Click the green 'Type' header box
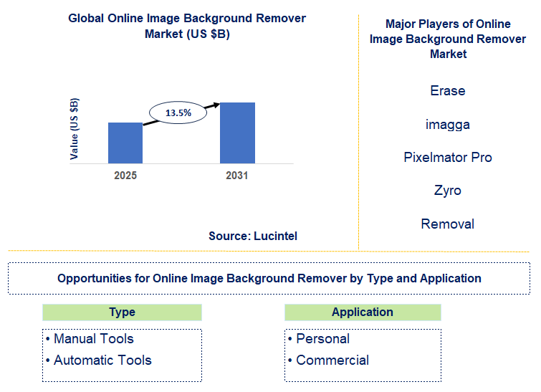Viewport: 541px width, 392px height. pyautogui.click(x=122, y=312)
